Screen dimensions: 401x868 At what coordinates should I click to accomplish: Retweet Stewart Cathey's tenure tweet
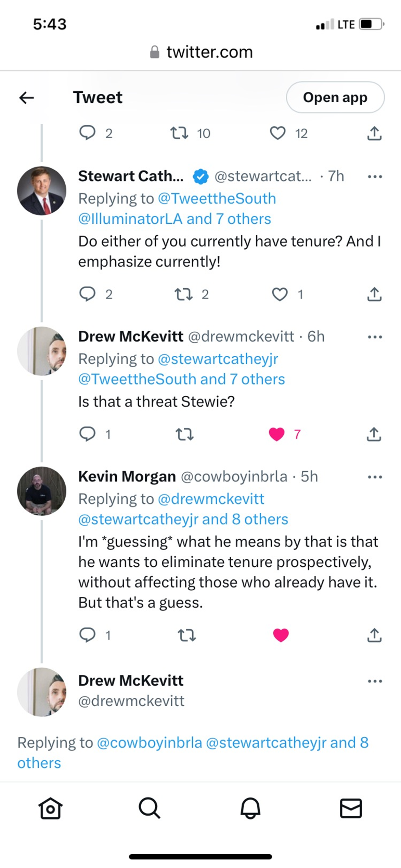184,294
